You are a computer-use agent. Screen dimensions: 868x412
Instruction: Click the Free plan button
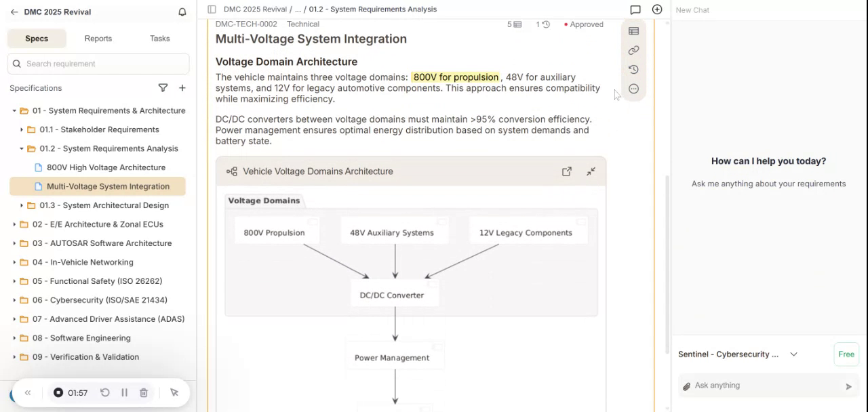tap(846, 354)
